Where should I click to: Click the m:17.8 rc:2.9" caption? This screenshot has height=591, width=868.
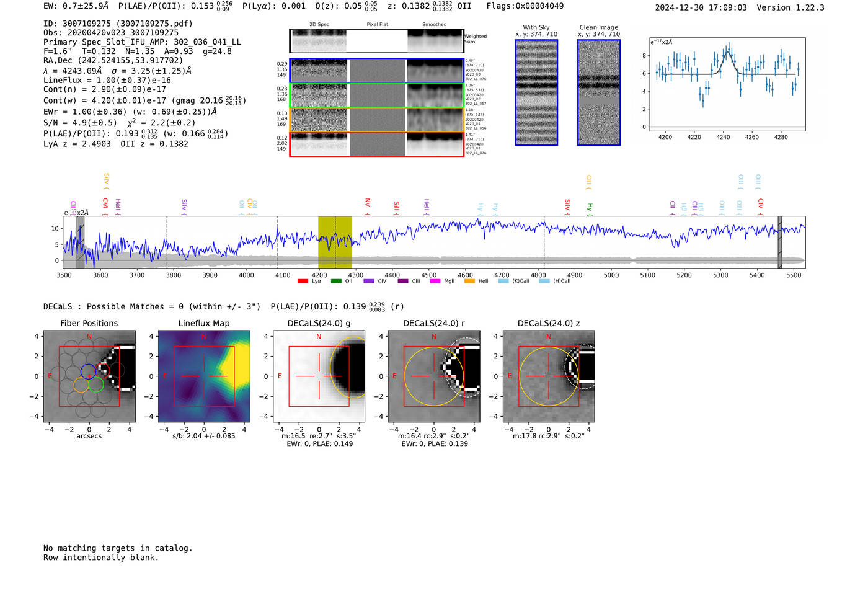pyautogui.click(x=548, y=436)
